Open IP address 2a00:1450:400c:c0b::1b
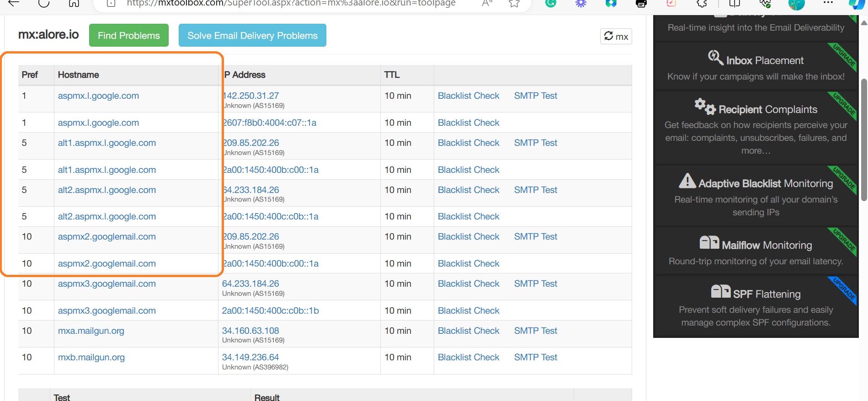The image size is (868, 401). [x=271, y=310]
